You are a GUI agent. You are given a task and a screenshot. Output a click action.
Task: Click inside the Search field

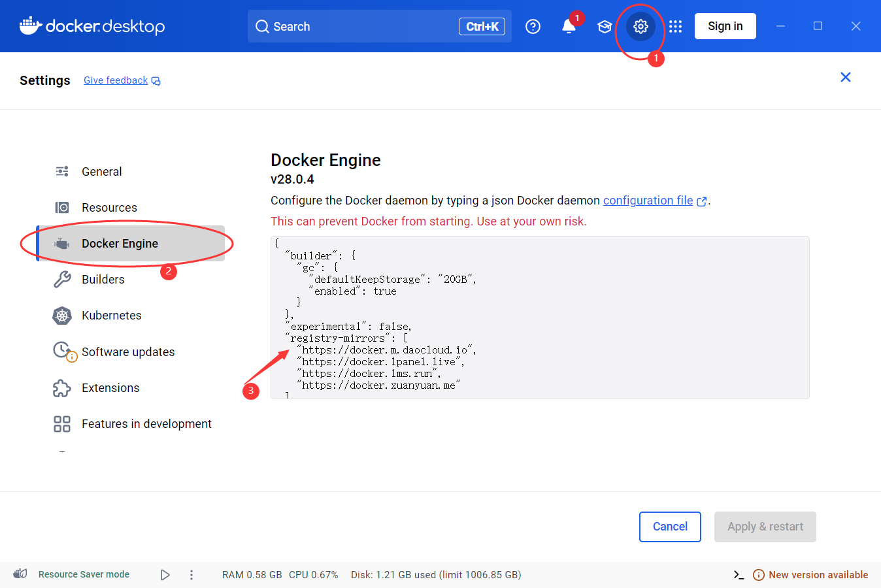coord(379,26)
